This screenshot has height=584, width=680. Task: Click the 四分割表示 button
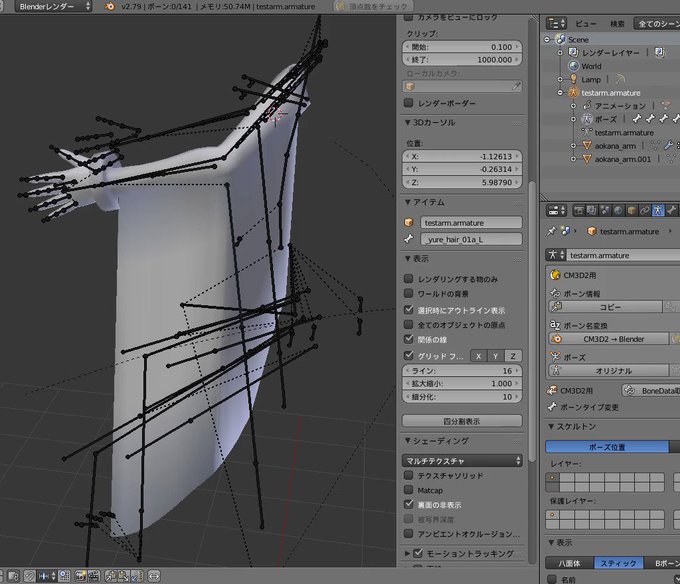pyautogui.click(x=462, y=421)
